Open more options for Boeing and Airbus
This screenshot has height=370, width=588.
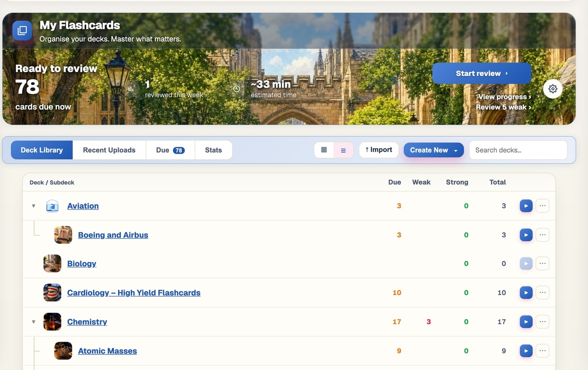(542, 235)
